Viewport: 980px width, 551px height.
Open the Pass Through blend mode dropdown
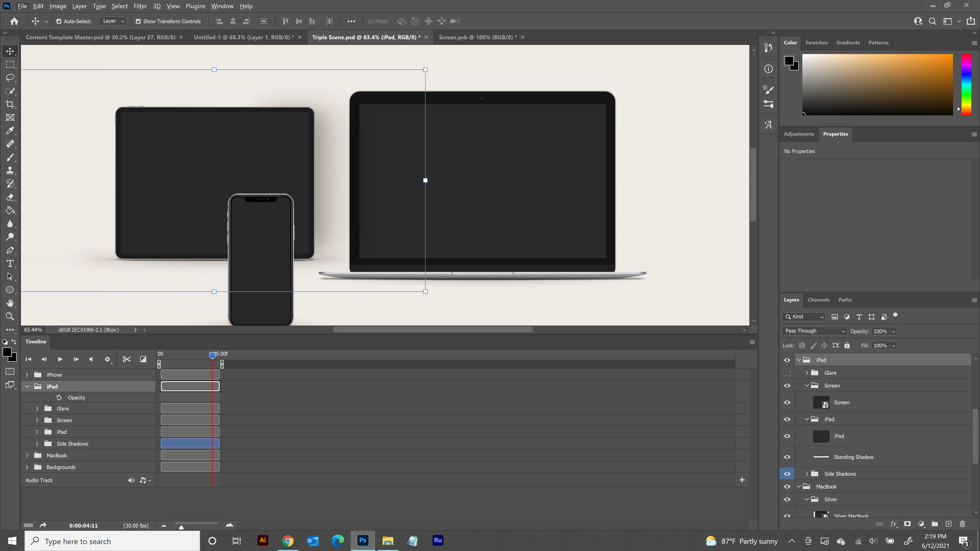click(x=814, y=331)
